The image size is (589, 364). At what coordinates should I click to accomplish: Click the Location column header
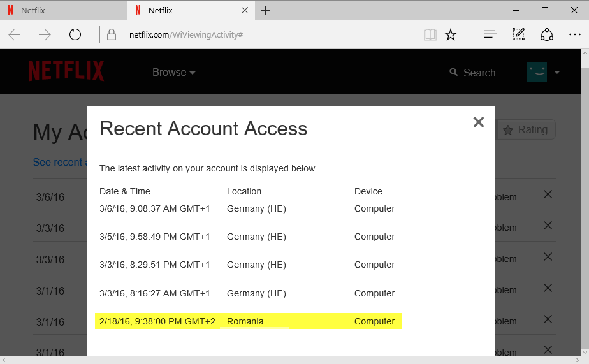(244, 191)
